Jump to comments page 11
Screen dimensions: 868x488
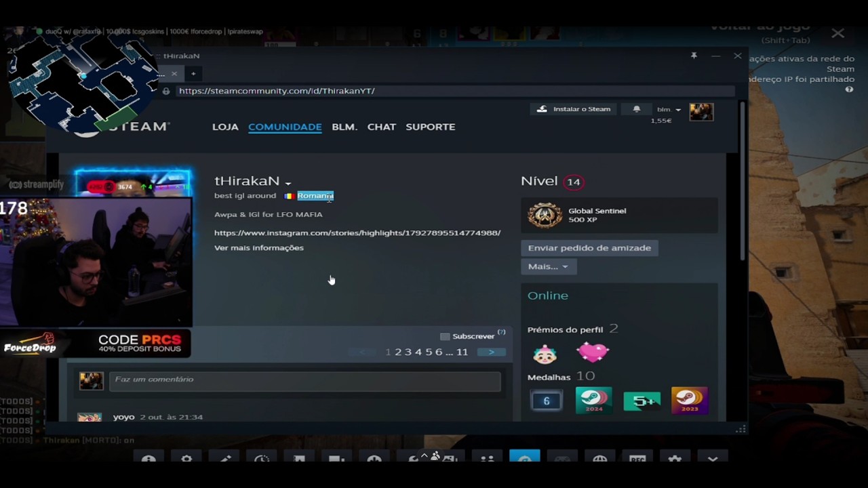(x=462, y=352)
